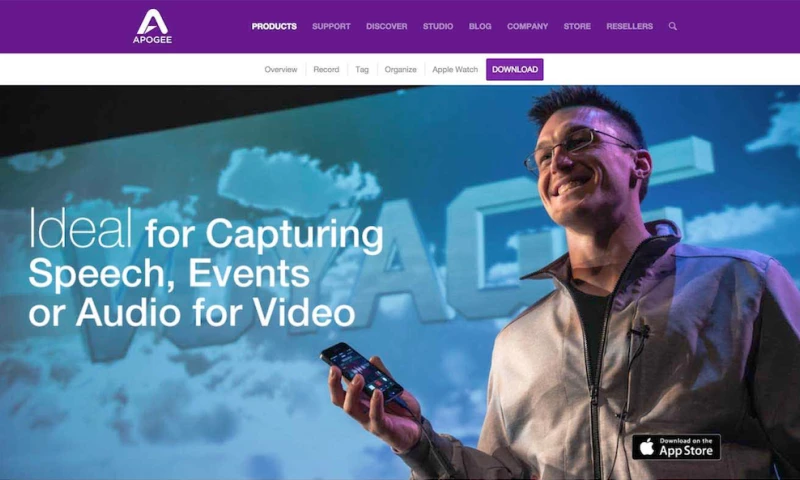Open the Apple Watch tab

pos(455,69)
